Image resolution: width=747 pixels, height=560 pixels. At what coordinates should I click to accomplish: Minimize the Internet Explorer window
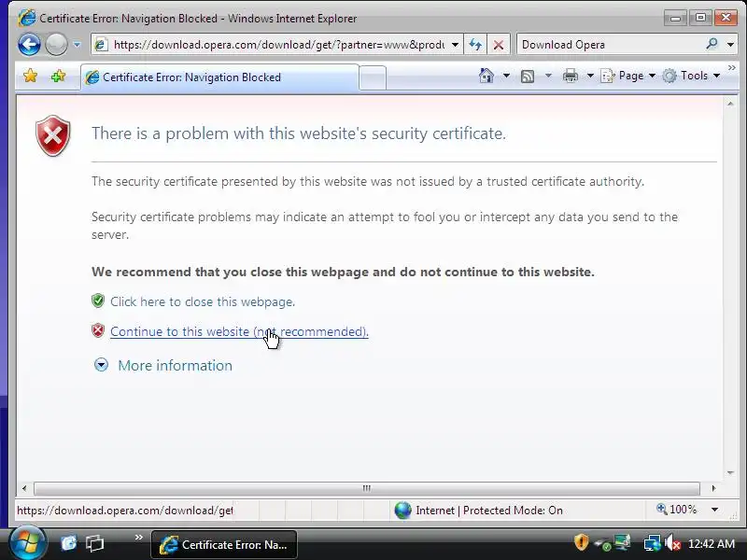pyautogui.click(x=675, y=18)
